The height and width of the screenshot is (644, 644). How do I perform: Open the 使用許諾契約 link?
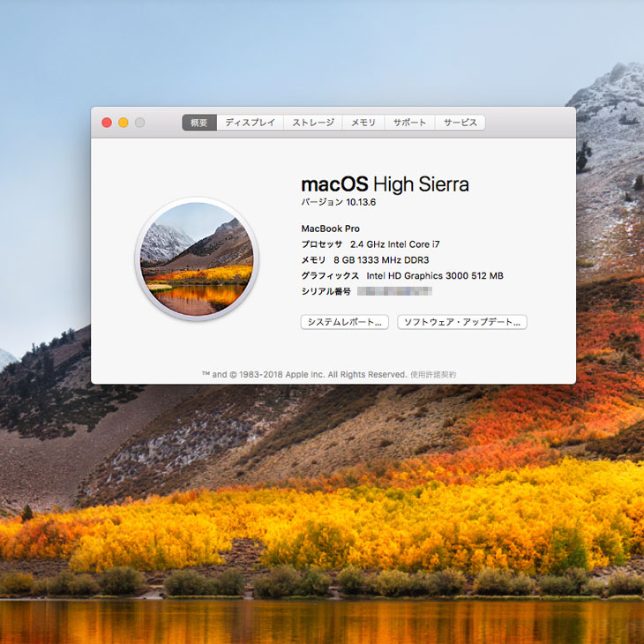(433, 375)
